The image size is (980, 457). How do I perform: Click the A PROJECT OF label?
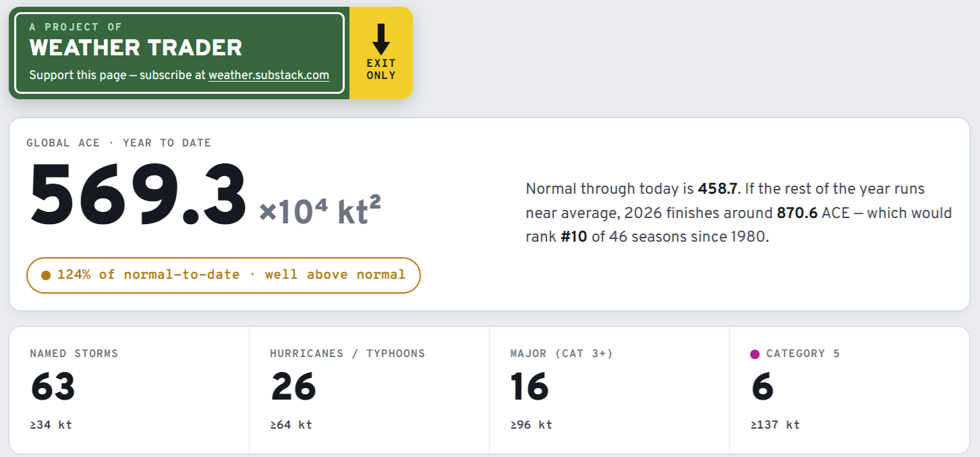76,27
